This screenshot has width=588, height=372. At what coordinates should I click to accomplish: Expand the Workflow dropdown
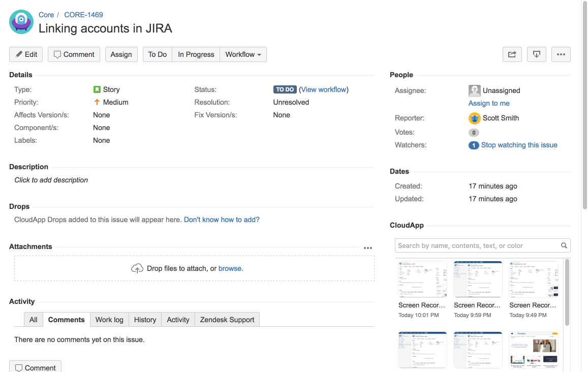coord(243,54)
